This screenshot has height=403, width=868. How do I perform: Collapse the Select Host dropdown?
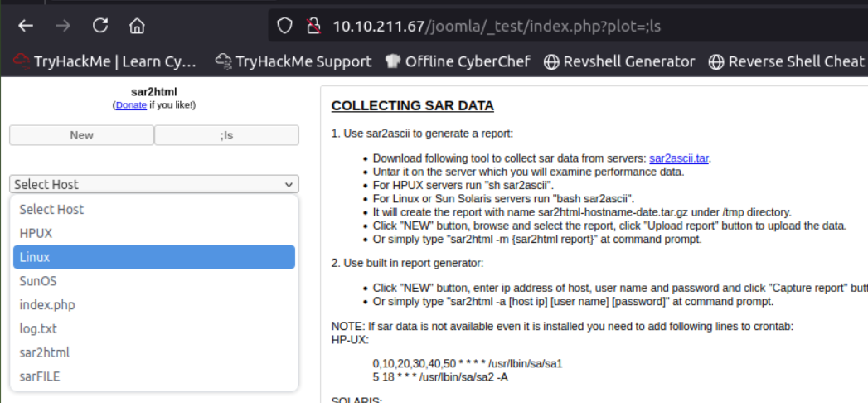154,184
